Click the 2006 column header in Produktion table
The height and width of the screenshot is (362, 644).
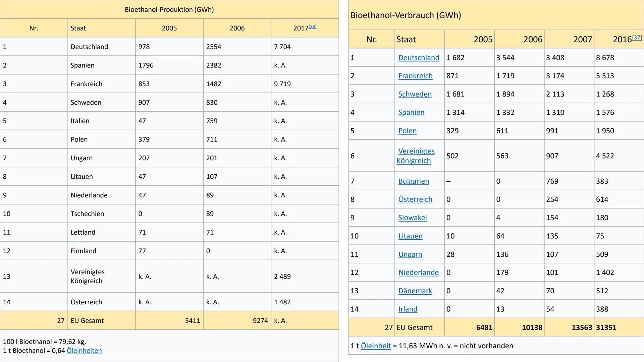(237, 28)
